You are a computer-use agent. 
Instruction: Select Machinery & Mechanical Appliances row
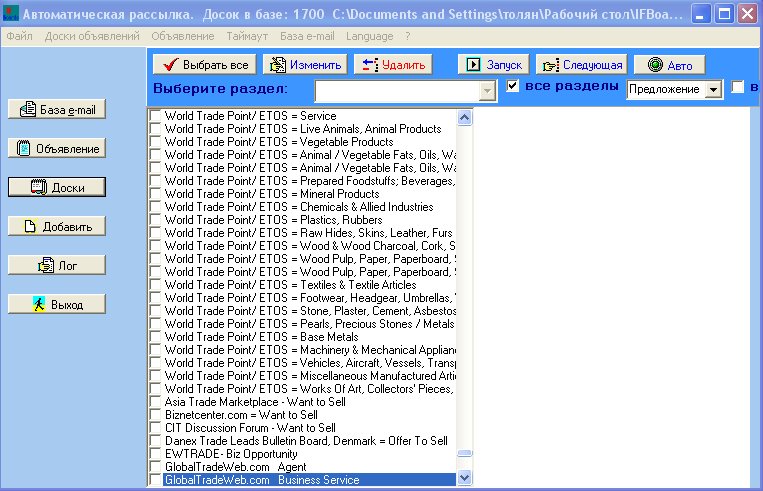309,350
